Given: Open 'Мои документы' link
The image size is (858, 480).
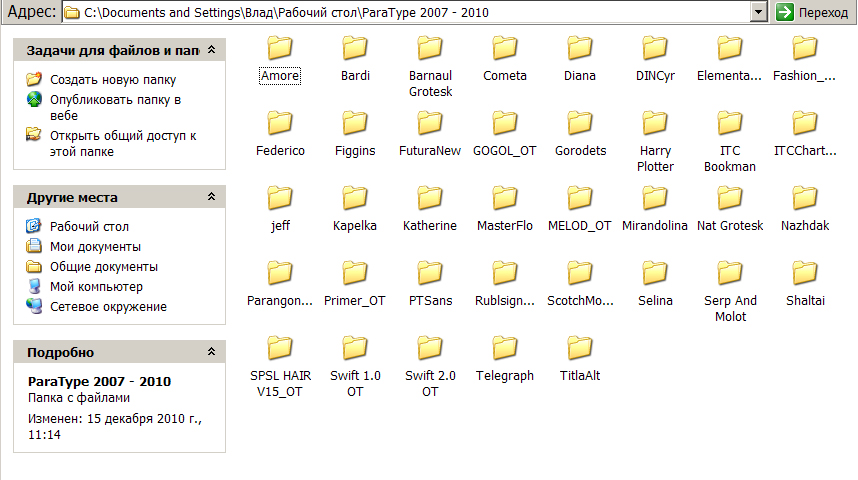Looking at the screenshot, I should [95, 247].
